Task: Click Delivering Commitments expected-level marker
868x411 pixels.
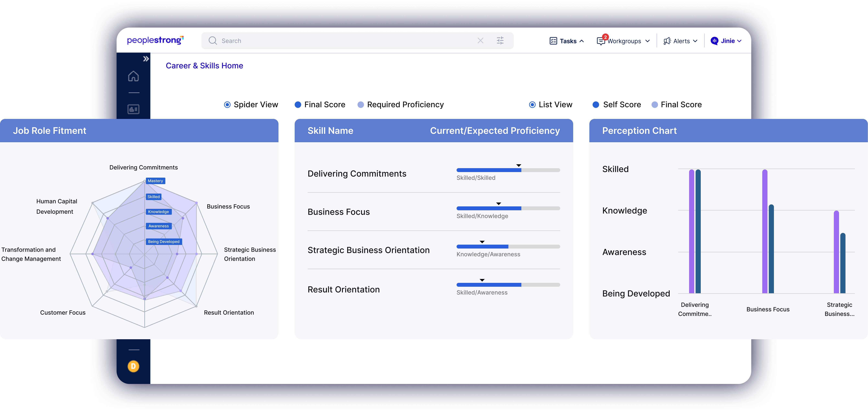Action: 519,166
